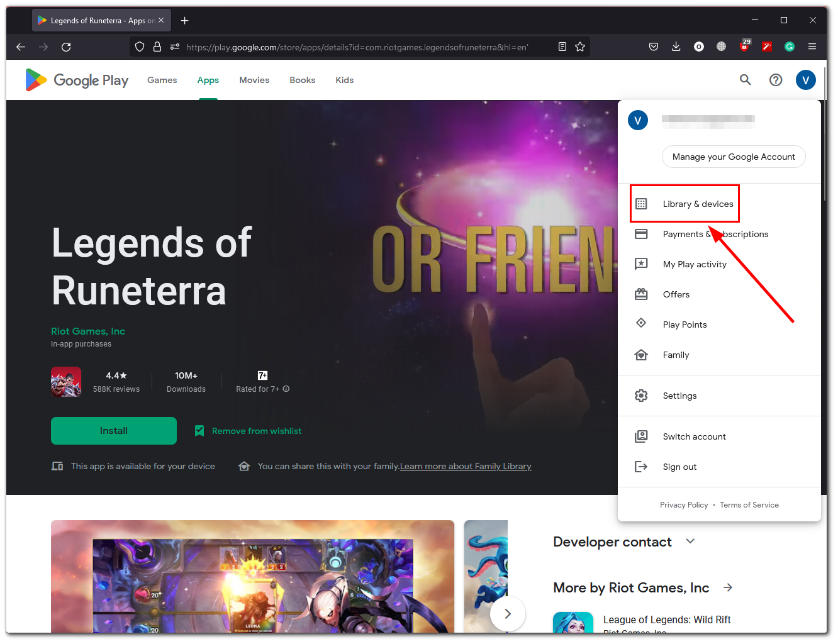Click the site security padlock icon
838x644 pixels.
tap(157, 47)
